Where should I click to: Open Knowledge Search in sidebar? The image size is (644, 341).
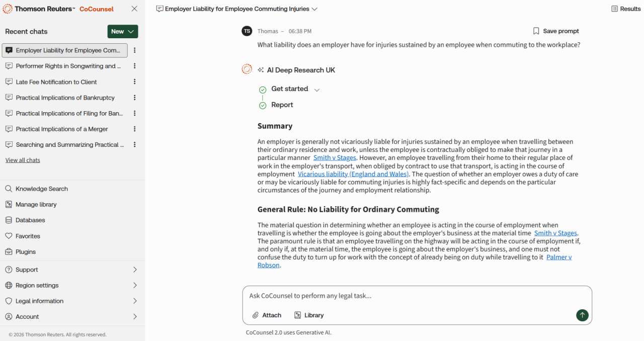click(41, 189)
